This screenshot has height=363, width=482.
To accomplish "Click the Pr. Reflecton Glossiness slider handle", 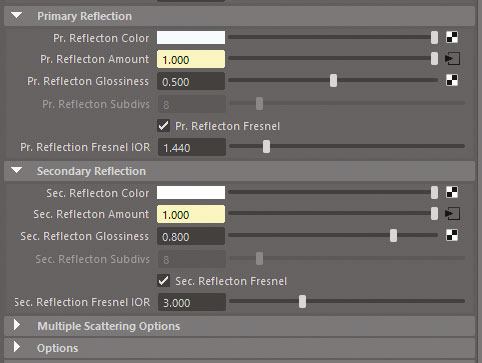I will tap(333, 80).
